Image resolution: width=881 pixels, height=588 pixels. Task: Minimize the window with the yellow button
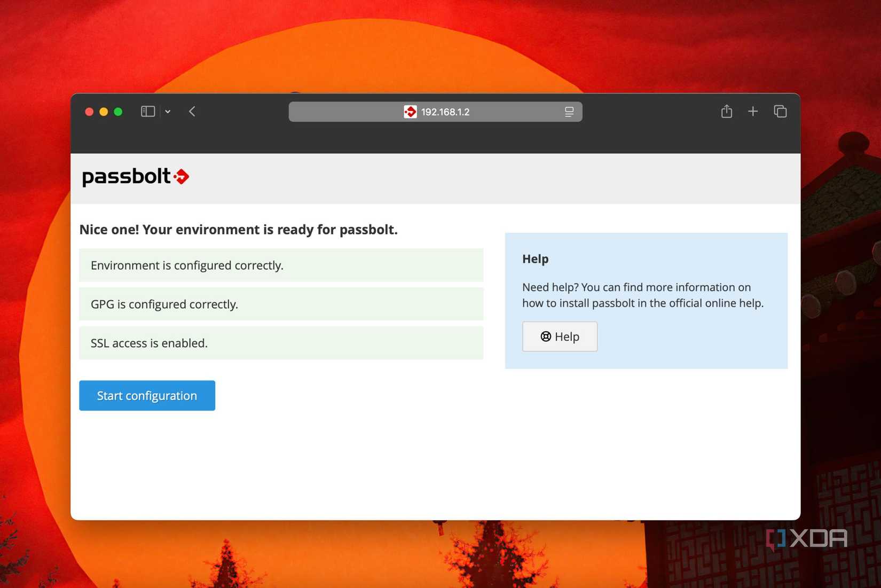click(103, 112)
